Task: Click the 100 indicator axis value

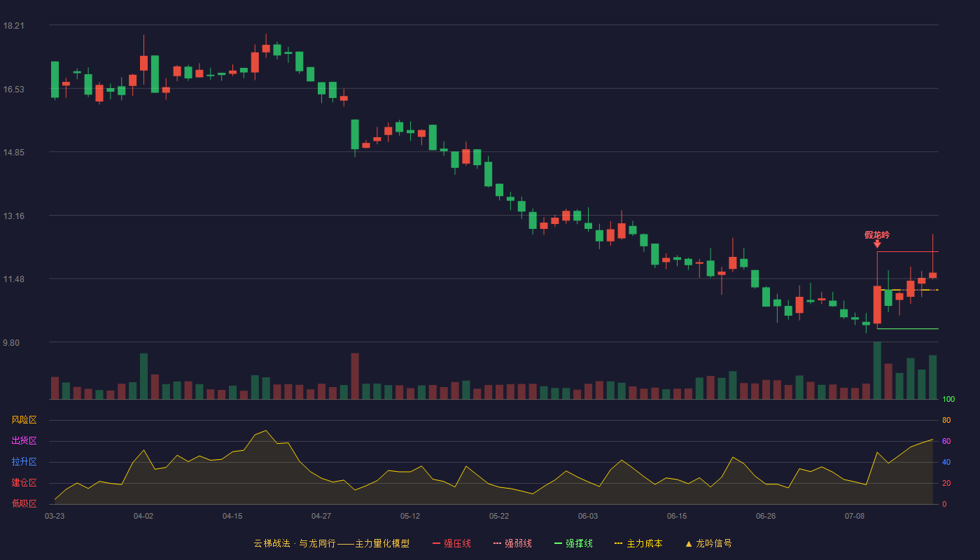Action: 948,399
